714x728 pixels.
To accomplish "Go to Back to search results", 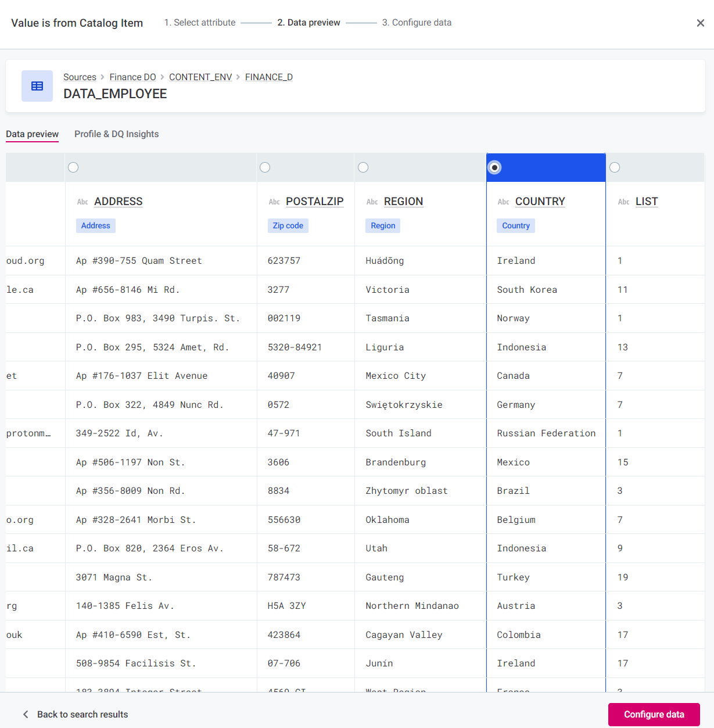I will coord(82,714).
